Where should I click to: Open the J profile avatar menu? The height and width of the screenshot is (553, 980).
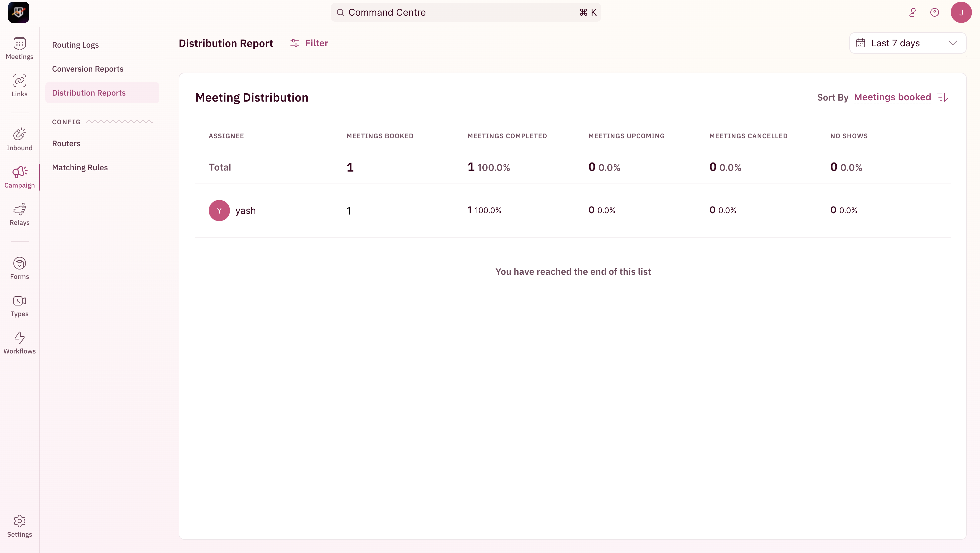(961, 13)
